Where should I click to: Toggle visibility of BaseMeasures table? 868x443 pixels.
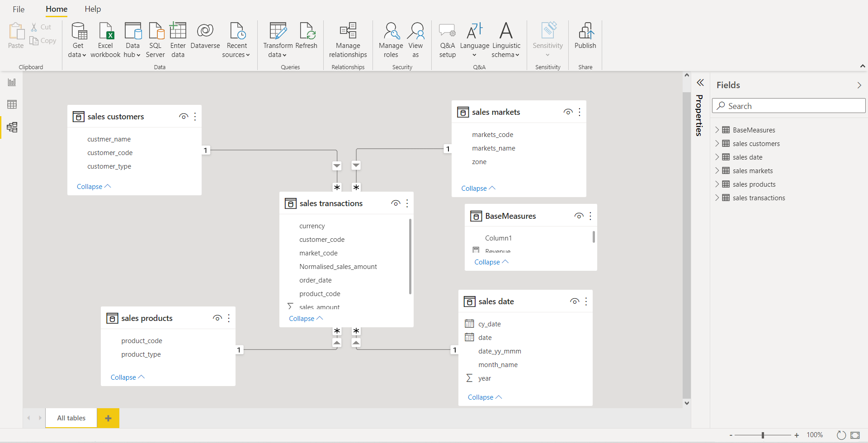[x=579, y=216]
